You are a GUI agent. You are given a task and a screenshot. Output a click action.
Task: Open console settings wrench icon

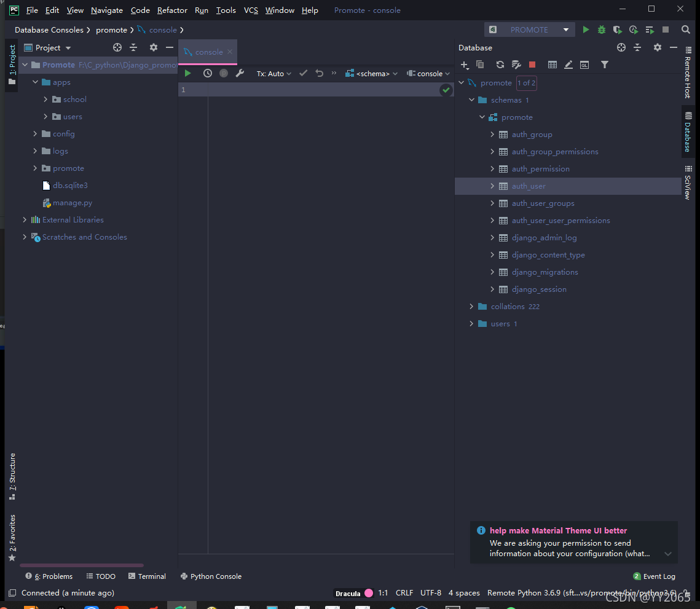point(240,73)
